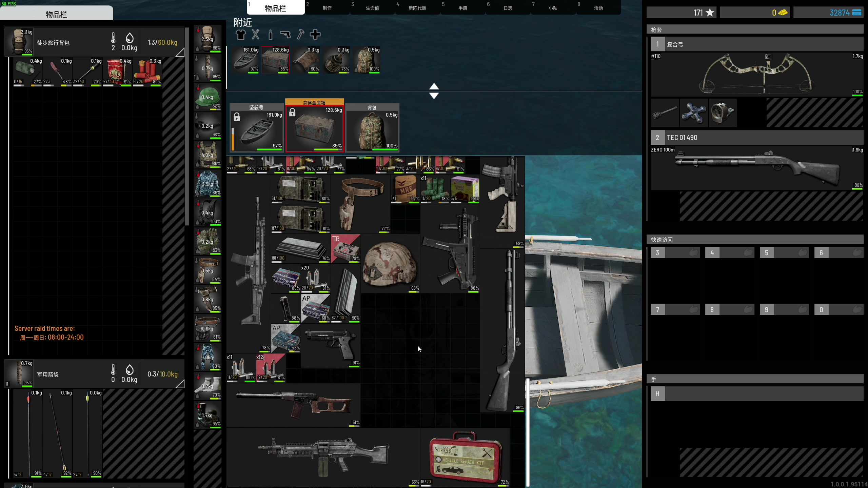The image size is (868, 488).
Task: Click holster slot 1 复合弓 header
Action: pyautogui.click(x=757, y=44)
